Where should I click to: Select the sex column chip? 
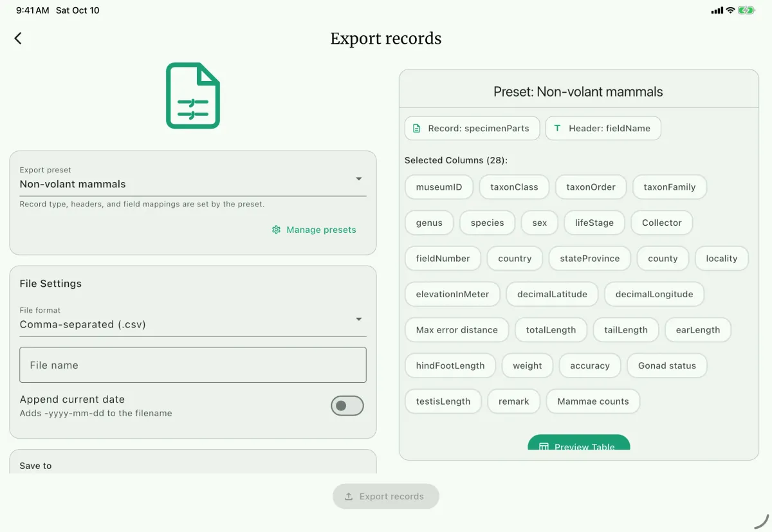pyautogui.click(x=540, y=223)
